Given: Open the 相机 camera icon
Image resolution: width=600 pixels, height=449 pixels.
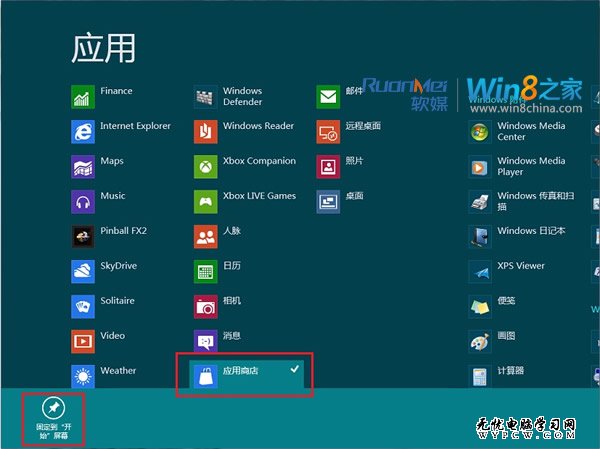Looking at the screenshot, I should point(205,307).
